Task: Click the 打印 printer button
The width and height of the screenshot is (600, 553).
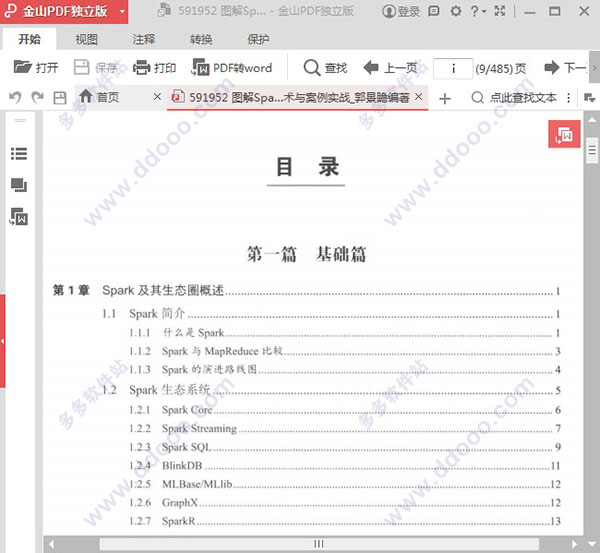Action: pyautogui.click(x=154, y=68)
